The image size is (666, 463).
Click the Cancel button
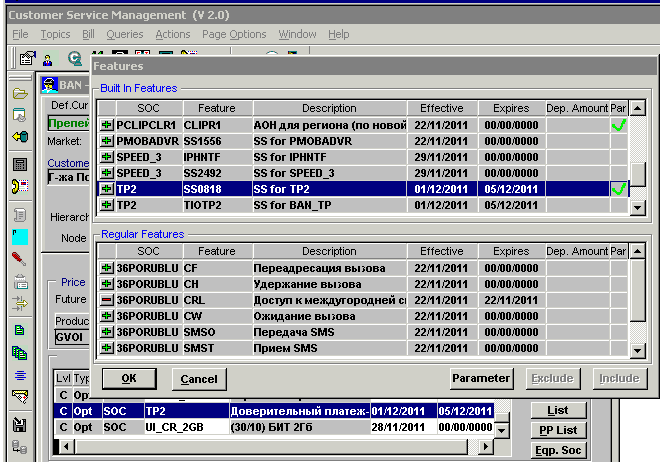pos(199,379)
